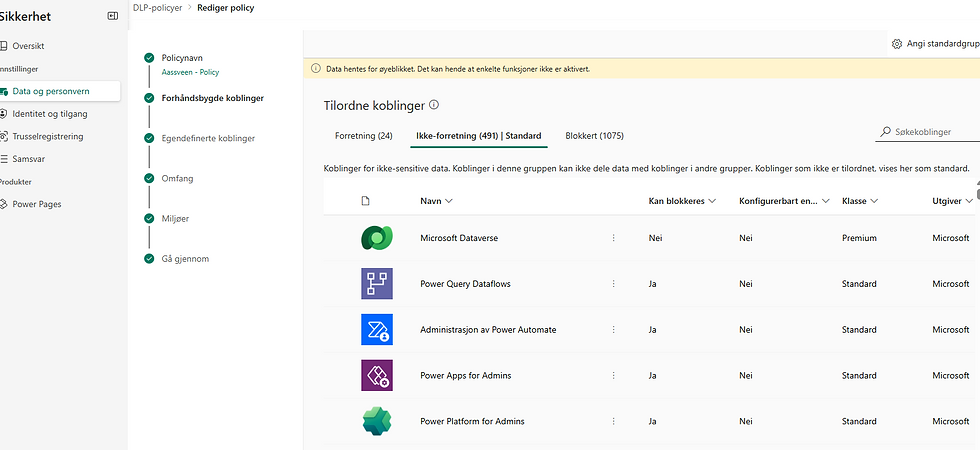This screenshot has height=450, width=980.
Task: Collapse the Sikkerhet sidebar panel icon
Action: pyautogui.click(x=112, y=16)
